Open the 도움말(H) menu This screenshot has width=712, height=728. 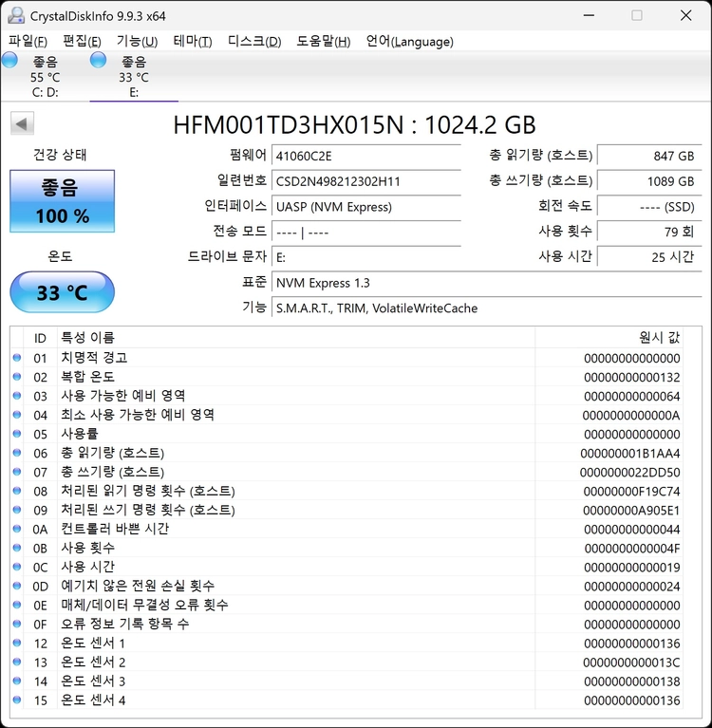324,42
